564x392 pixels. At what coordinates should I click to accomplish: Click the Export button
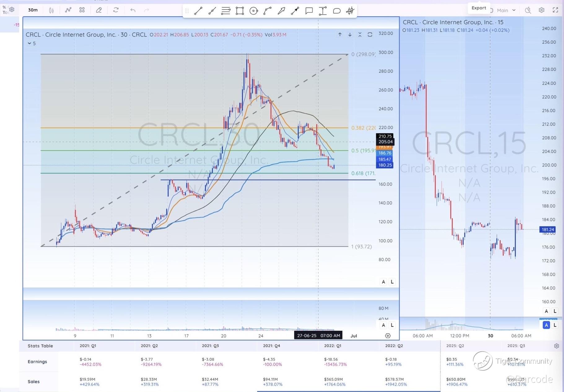tap(479, 8)
